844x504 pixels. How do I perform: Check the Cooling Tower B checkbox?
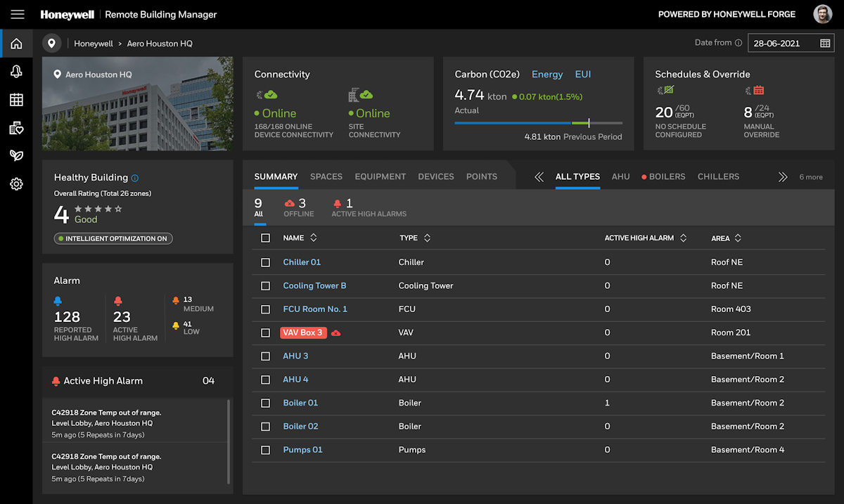click(x=265, y=286)
